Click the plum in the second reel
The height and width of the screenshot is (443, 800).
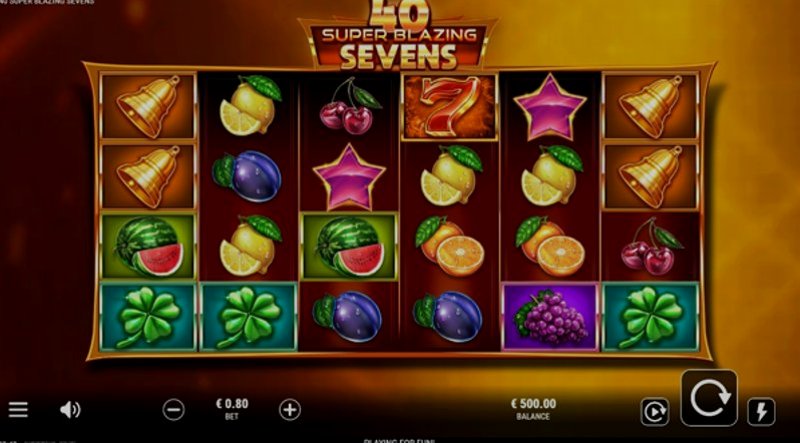pos(247,176)
